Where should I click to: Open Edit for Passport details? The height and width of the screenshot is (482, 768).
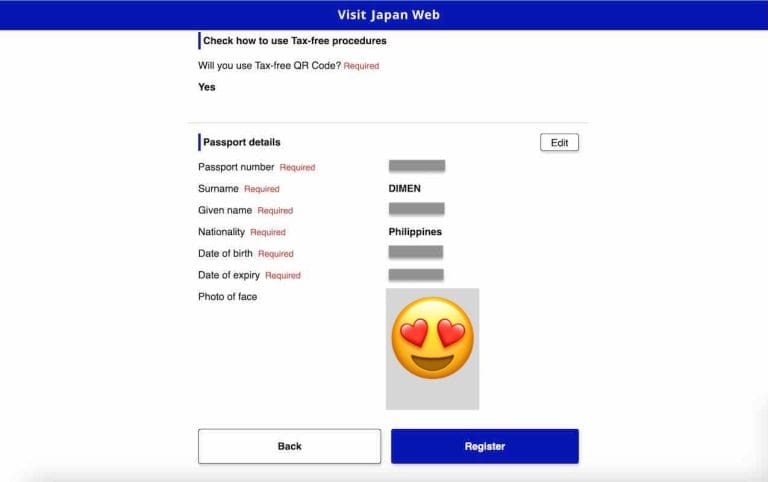pyautogui.click(x=559, y=143)
